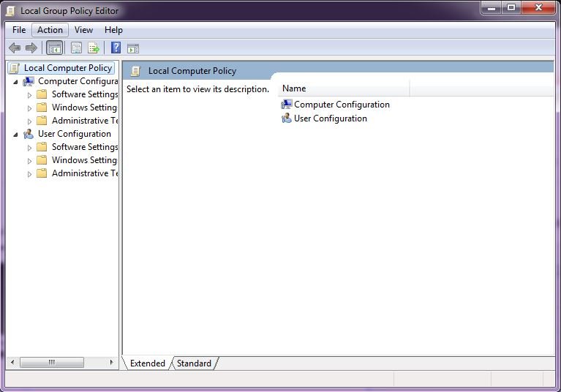Click the Group Policy Editor title bar icon

point(10,11)
